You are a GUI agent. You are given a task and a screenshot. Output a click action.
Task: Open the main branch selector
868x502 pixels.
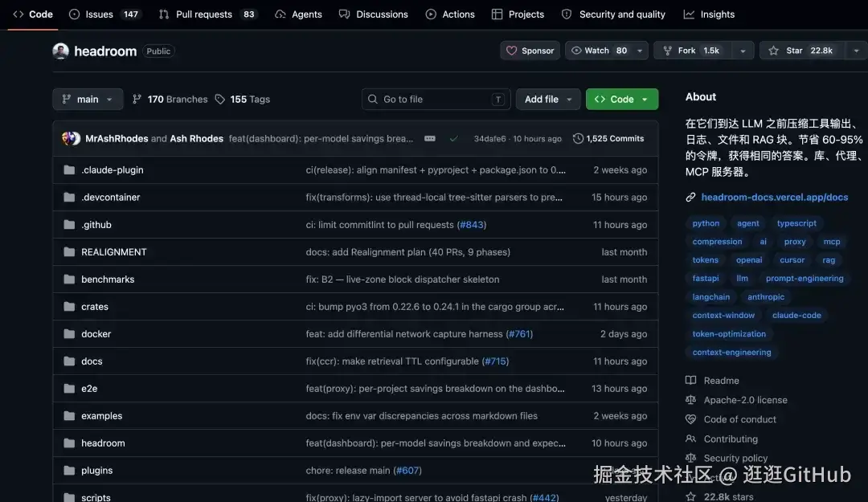click(x=88, y=99)
